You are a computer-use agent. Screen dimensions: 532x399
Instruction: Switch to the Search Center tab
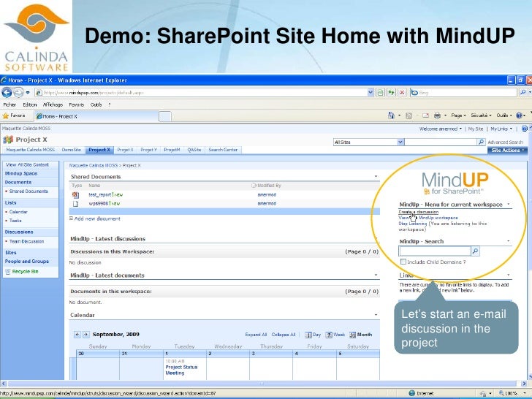[223, 150]
